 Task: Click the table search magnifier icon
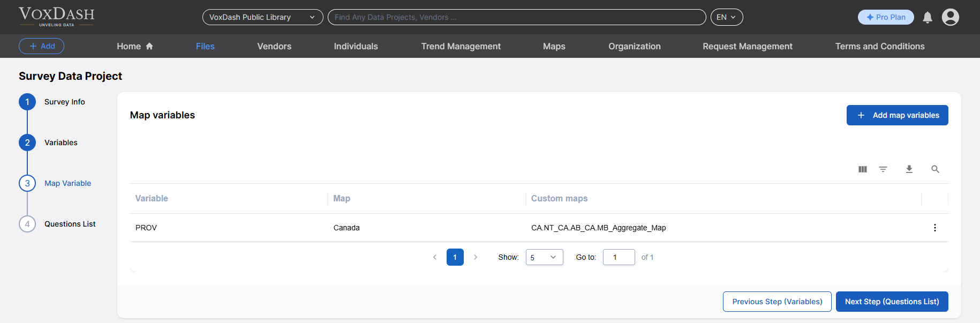point(935,169)
